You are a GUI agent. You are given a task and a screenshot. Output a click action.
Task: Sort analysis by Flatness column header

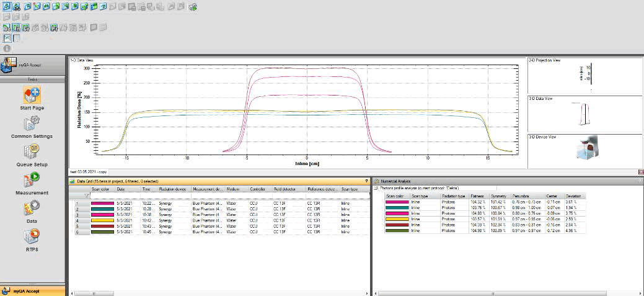coord(477,195)
